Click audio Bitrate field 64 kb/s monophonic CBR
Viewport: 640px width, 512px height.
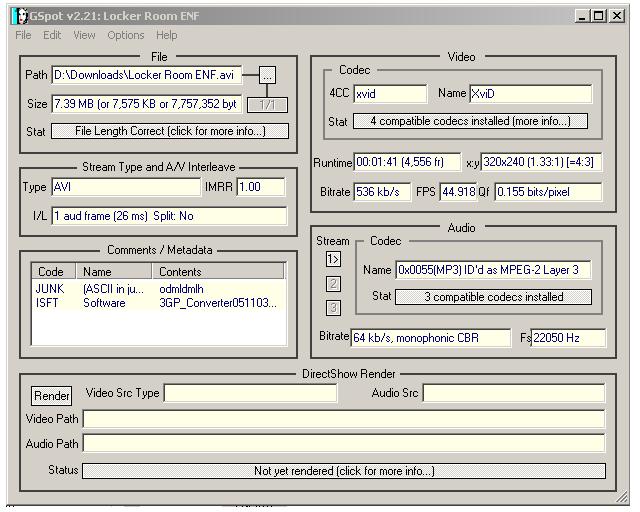tap(431, 338)
